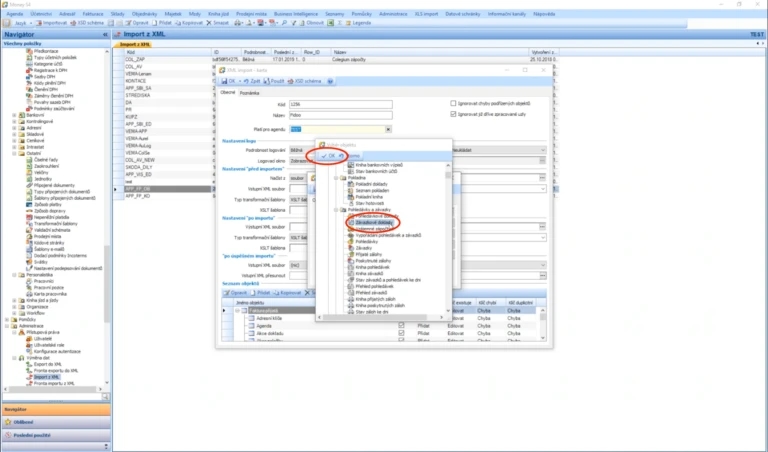
Task: Confirm selection with the circled OK button
Action: click(328, 156)
